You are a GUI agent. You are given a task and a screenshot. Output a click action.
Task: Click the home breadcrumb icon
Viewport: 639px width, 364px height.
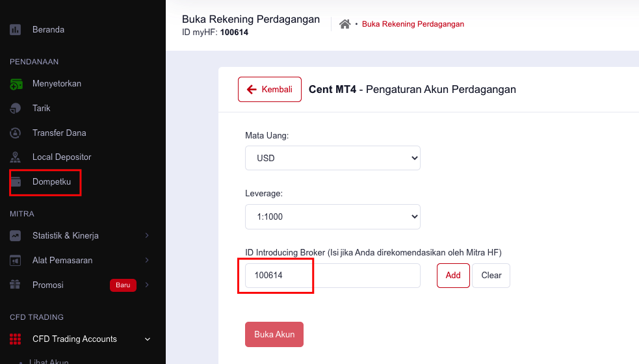(x=345, y=24)
